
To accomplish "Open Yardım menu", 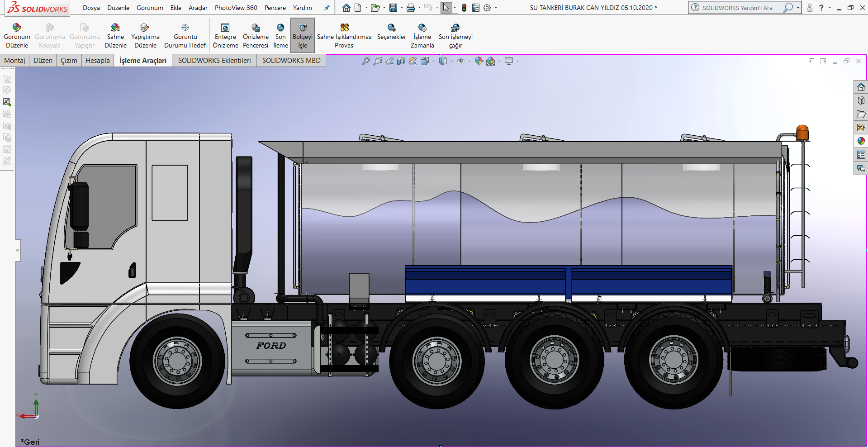I will [303, 8].
